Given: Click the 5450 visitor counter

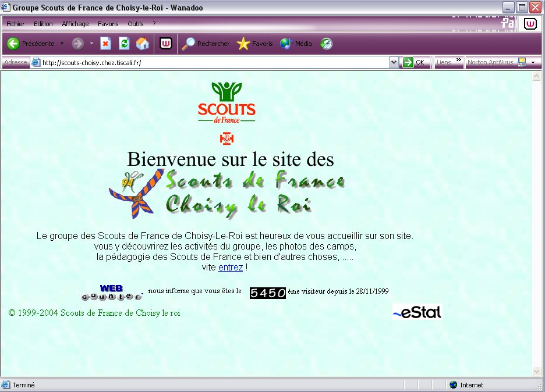Looking at the screenshot, I should pyautogui.click(x=268, y=293).
